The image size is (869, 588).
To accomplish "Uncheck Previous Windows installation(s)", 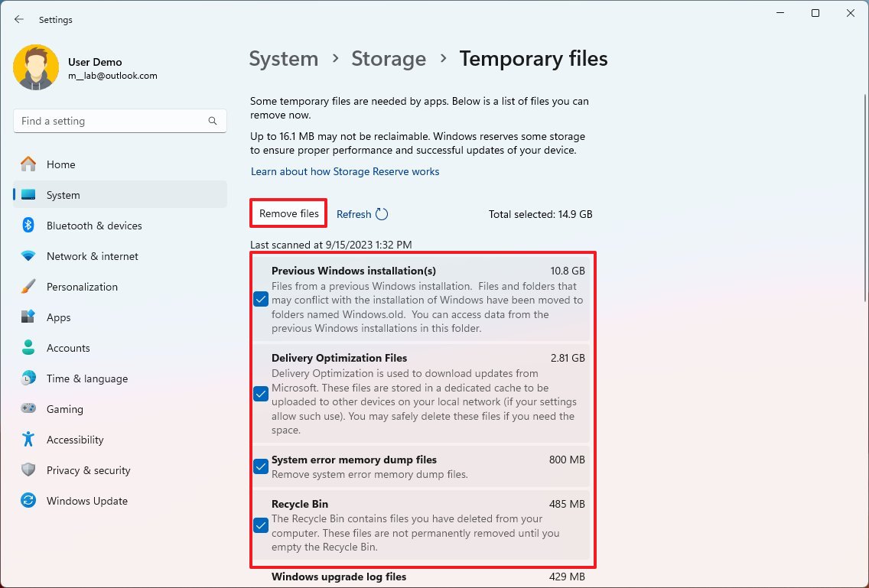I will tap(260, 299).
